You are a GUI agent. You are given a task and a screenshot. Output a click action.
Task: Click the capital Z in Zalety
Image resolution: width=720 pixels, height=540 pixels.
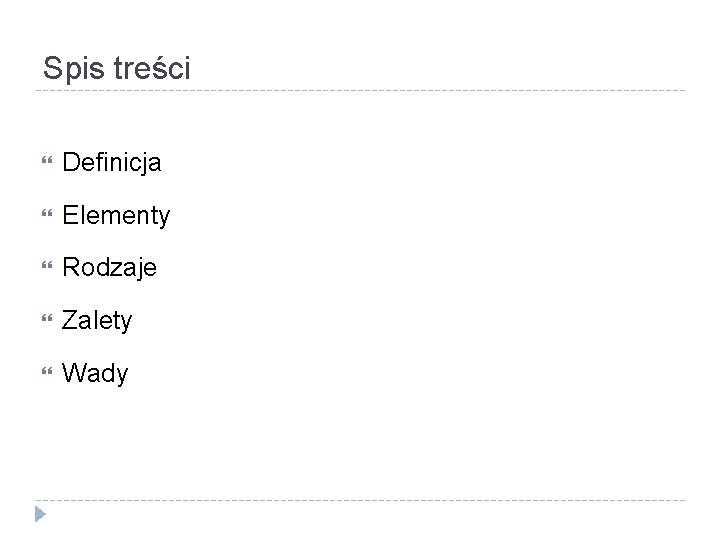coord(70,321)
